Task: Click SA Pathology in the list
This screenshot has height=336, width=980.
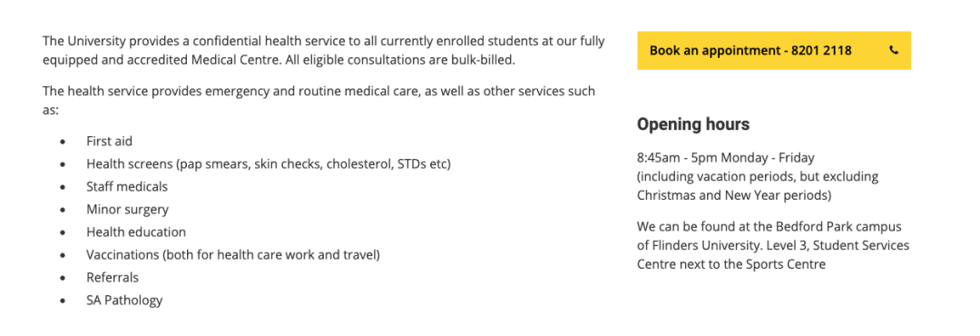Action: pyautogui.click(x=124, y=300)
